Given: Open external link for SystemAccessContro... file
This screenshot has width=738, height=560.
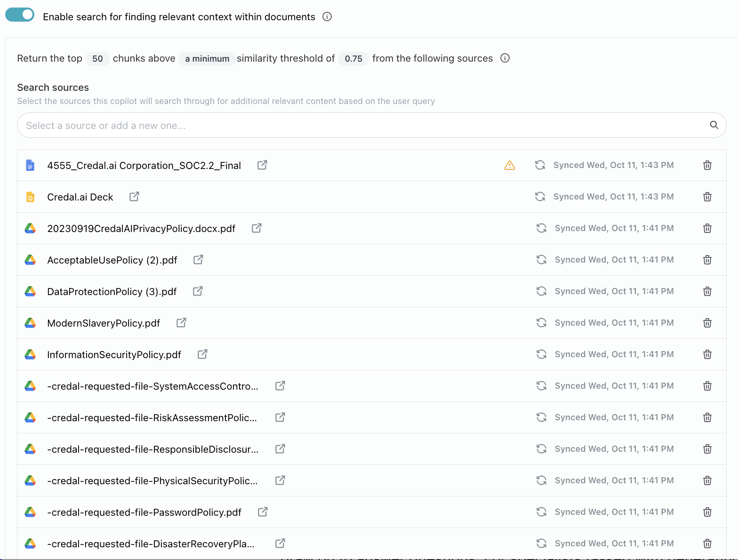Looking at the screenshot, I should click(280, 386).
